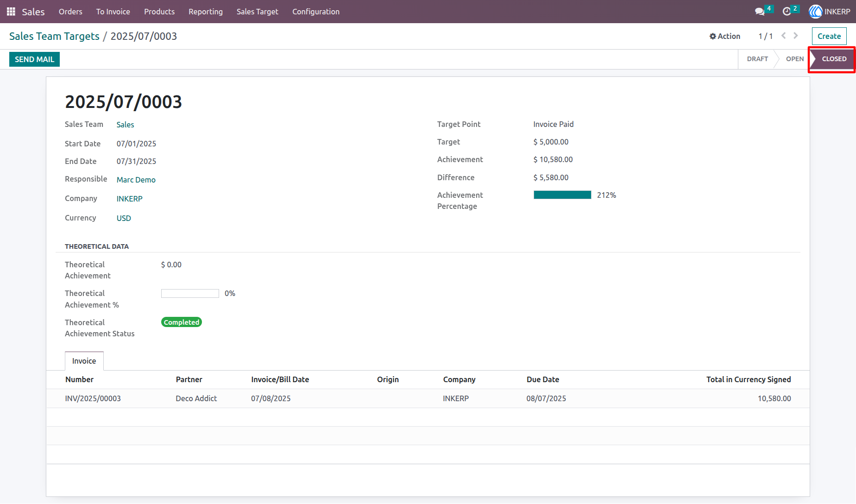Screen dimensions: 856x504
Task: Open the Action gear menu
Action: (x=725, y=36)
